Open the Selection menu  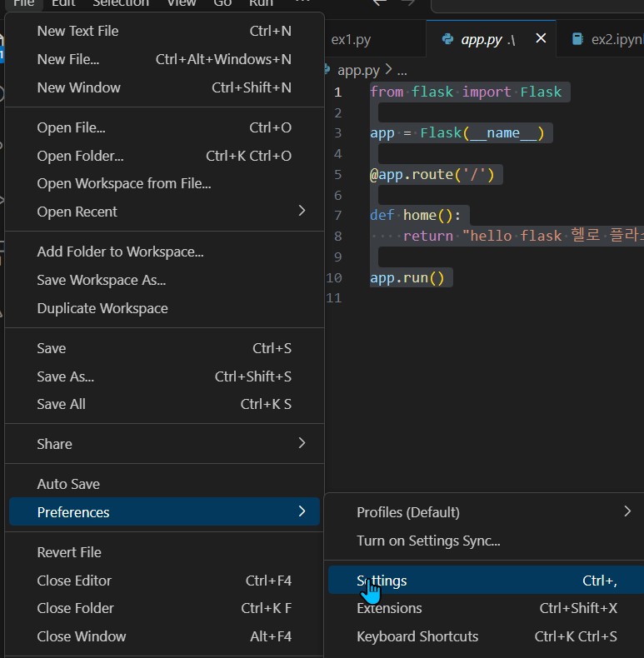(x=121, y=3)
